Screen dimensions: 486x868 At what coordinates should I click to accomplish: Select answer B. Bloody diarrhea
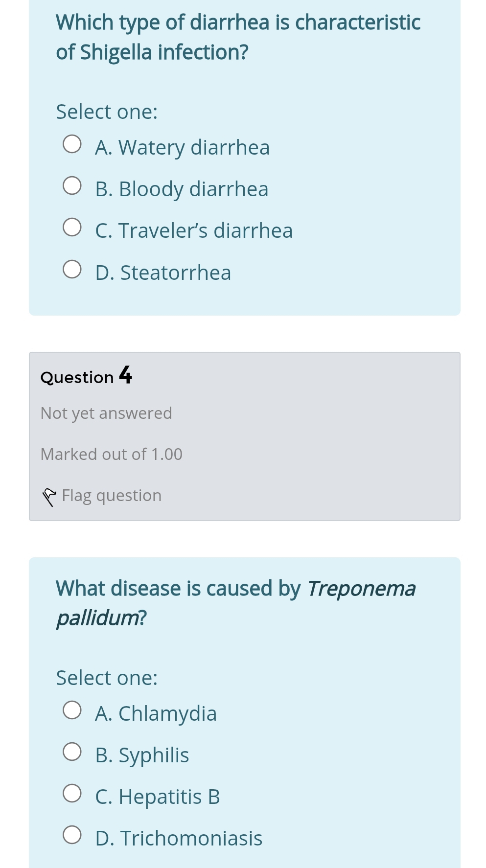click(72, 185)
